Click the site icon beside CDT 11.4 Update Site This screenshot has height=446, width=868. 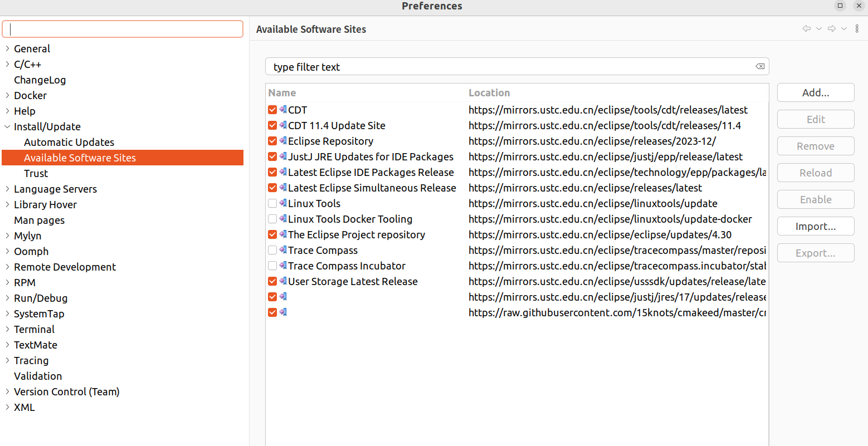283,125
